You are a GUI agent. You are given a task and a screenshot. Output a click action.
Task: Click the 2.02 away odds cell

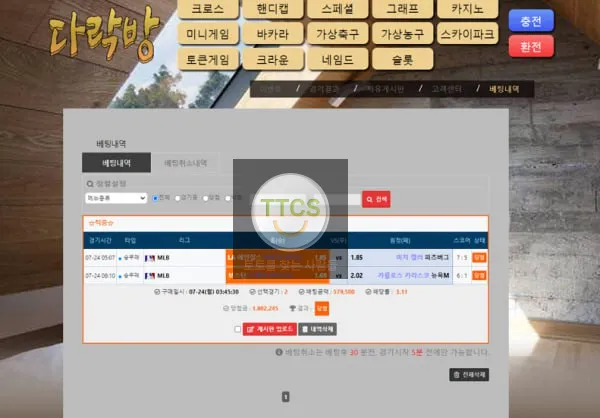pos(357,275)
